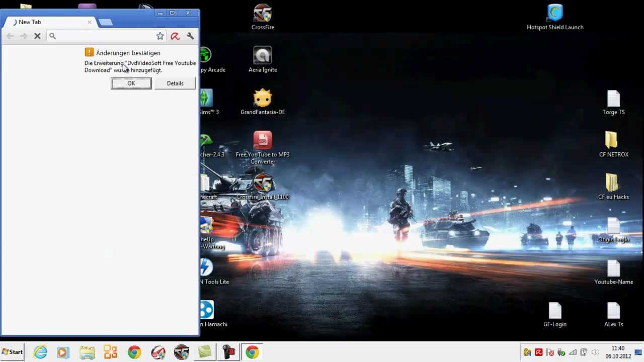Select the Sims 3 desktop shortcut
Image resolution: width=644 pixels, height=362 pixels.
[x=209, y=102]
